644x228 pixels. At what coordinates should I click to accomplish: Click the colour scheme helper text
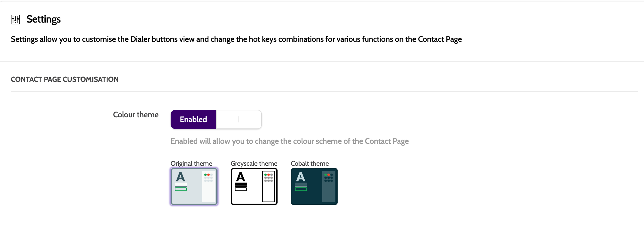(x=290, y=141)
